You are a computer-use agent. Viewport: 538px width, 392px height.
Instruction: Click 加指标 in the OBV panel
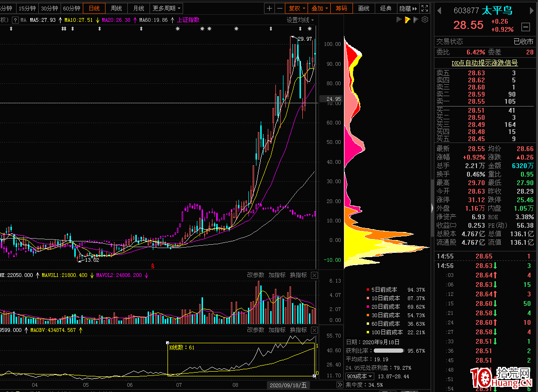click(x=277, y=330)
